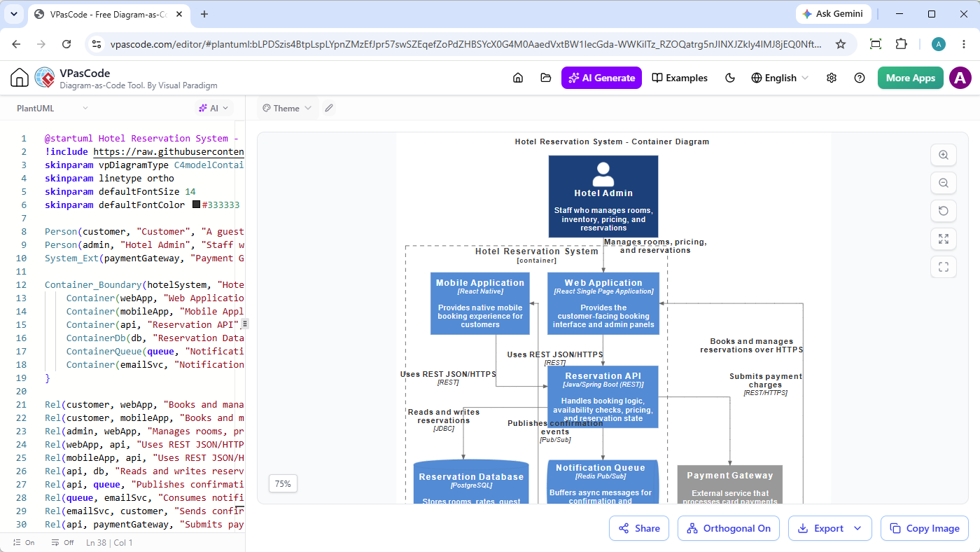Zoom in on the diagram

tap(944, 155)
